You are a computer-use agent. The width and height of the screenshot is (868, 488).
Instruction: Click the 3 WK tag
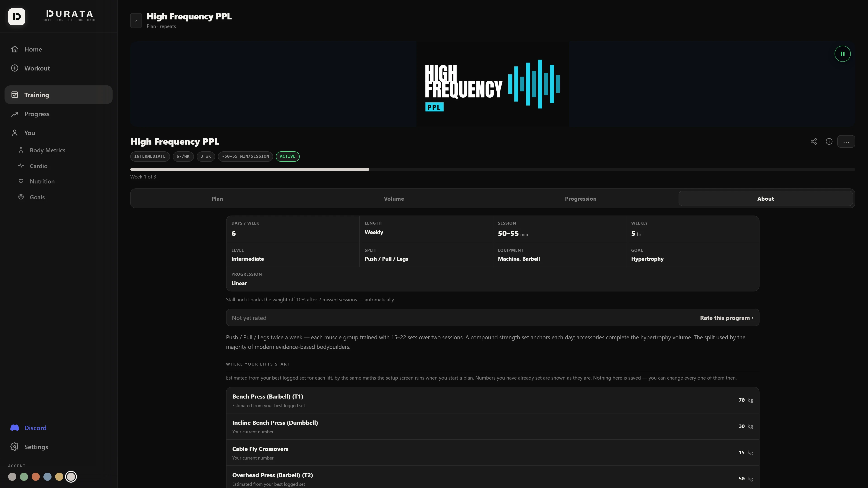206,156
